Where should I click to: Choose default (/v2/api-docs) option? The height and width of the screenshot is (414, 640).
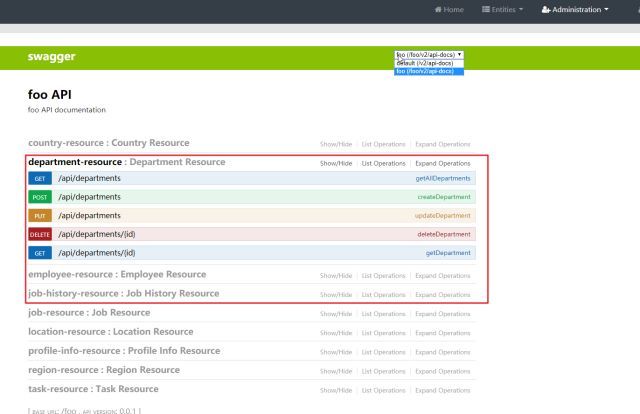[x=429, y=63]
